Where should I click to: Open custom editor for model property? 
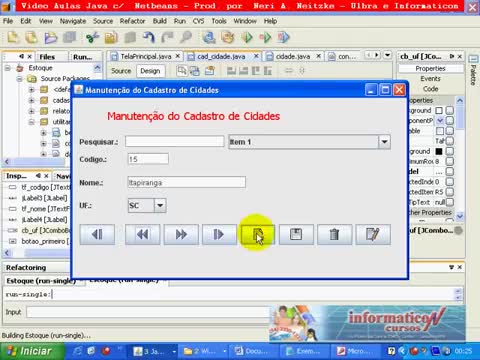(450, 172)
